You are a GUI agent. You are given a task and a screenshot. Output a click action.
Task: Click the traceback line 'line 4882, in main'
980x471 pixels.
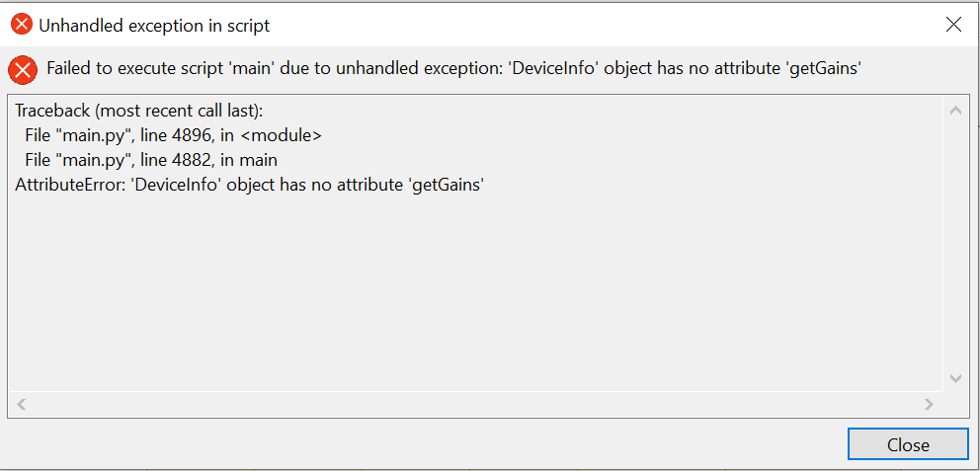(151, 159)
